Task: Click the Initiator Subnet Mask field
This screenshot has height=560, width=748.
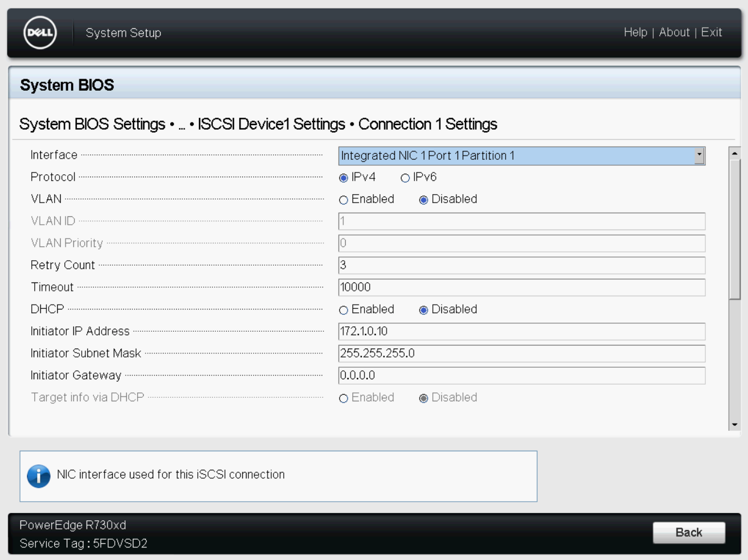Action: click(521, 353)
